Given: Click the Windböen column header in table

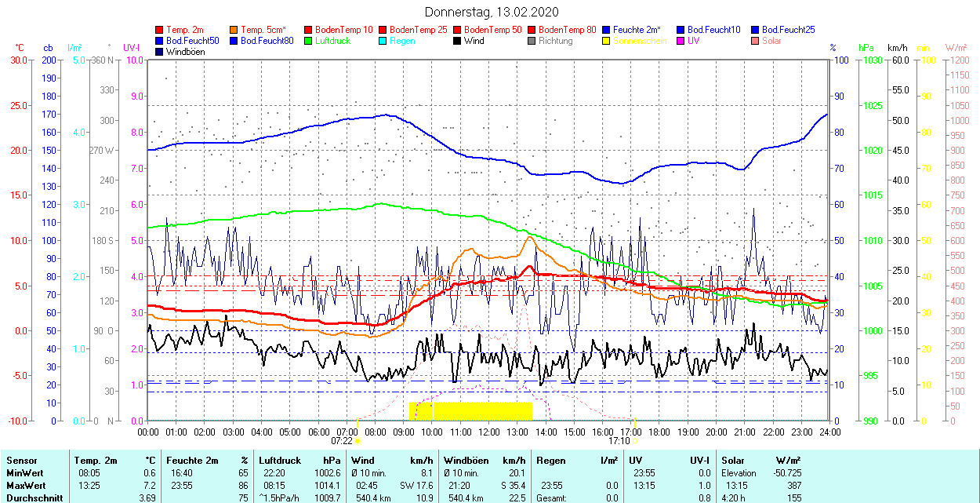Looking at the screenshot, I should [467, 461].
